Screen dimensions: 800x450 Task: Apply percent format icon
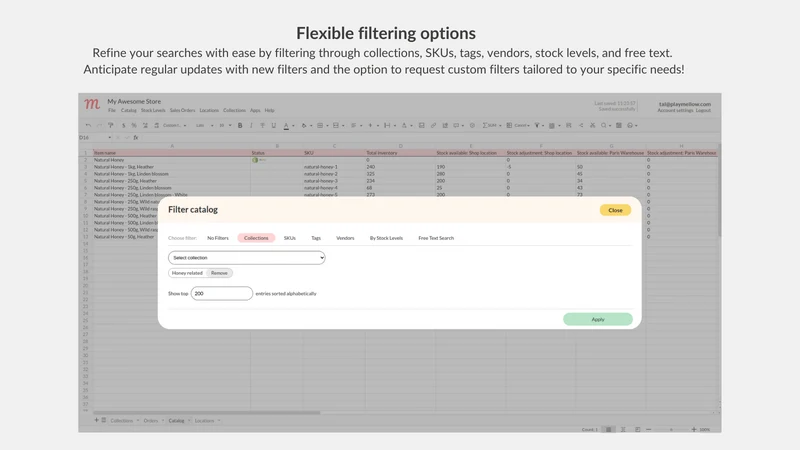click(x=134, y=126)
